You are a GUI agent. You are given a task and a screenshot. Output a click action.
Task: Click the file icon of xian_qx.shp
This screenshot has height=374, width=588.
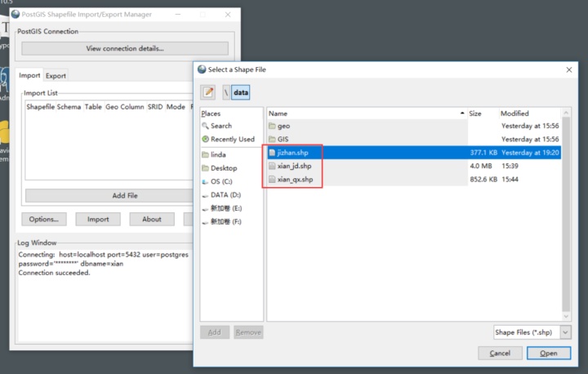tap(272, 180)
